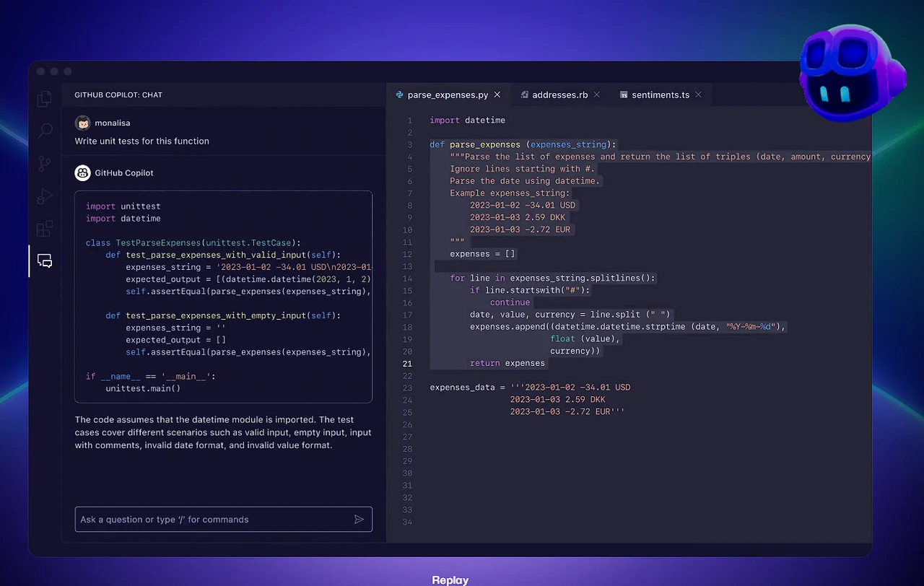924x586 pixels.
Task: Click the green maximize window dot
Action: coord(68,71)
